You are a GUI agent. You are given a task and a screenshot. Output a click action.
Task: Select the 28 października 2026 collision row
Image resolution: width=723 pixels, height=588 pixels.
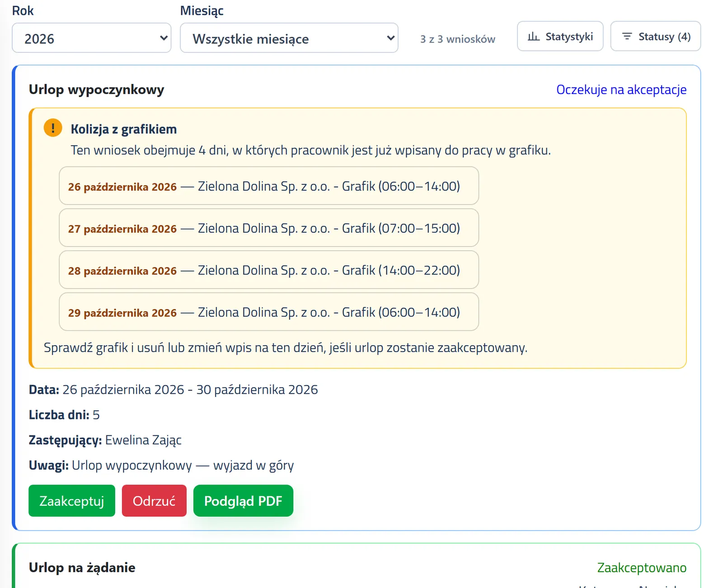269,270
